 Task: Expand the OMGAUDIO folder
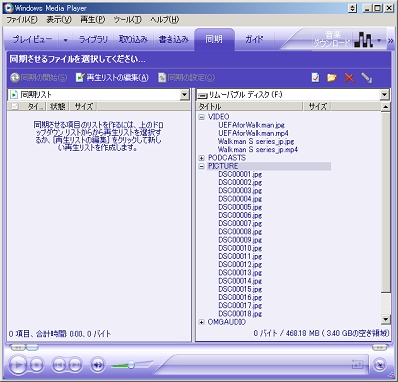(x=201, y=322)
